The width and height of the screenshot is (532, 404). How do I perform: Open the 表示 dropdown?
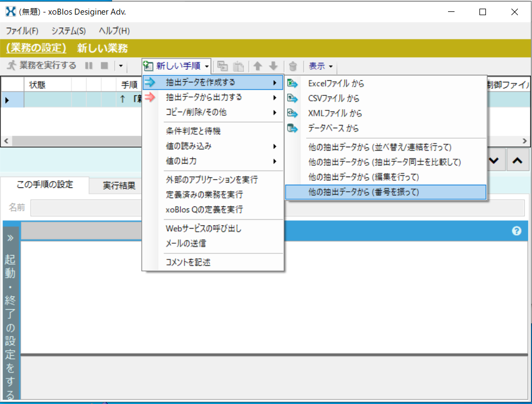(x=321, y=66)
